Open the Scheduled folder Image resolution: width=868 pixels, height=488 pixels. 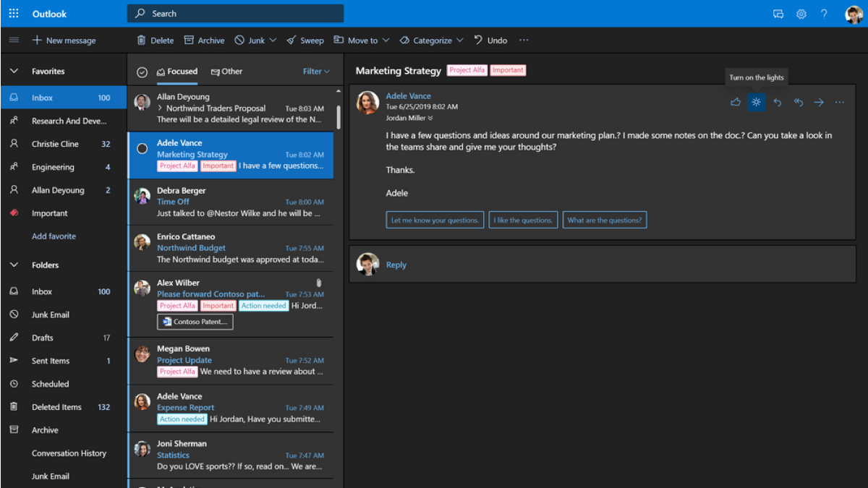point(63,384)
